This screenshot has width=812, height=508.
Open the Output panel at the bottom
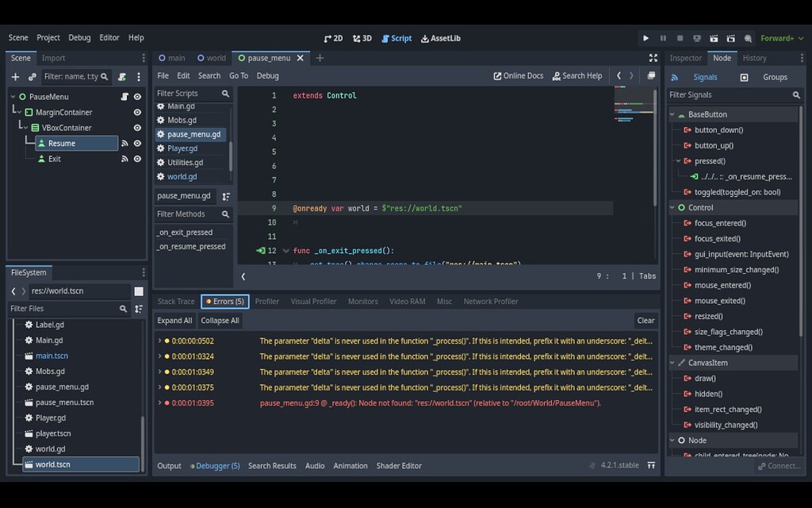point(169,466)
